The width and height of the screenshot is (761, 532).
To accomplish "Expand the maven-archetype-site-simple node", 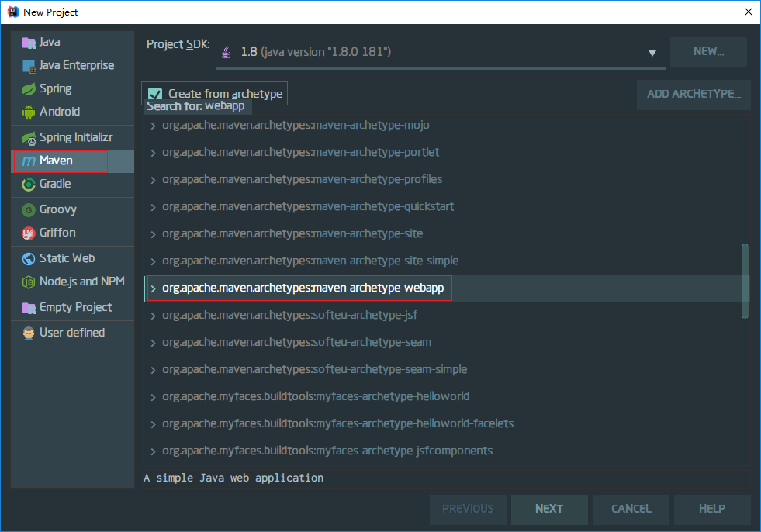I will click(x=153, y=262).
